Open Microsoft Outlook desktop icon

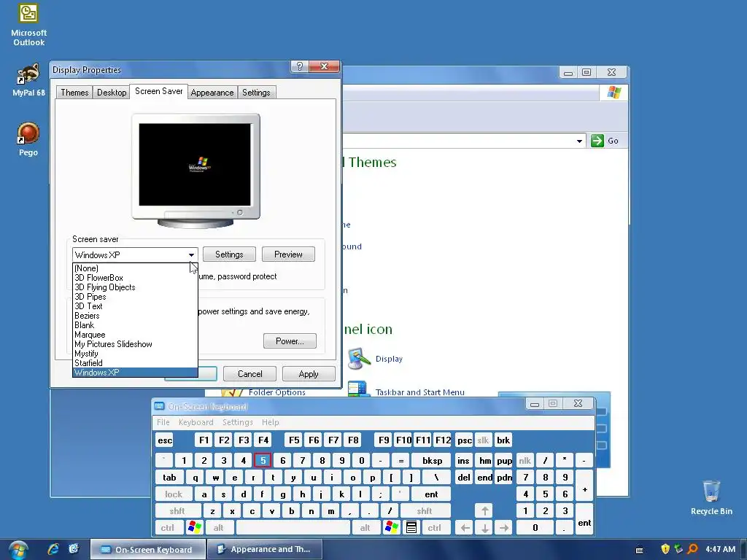pos(28,25)
